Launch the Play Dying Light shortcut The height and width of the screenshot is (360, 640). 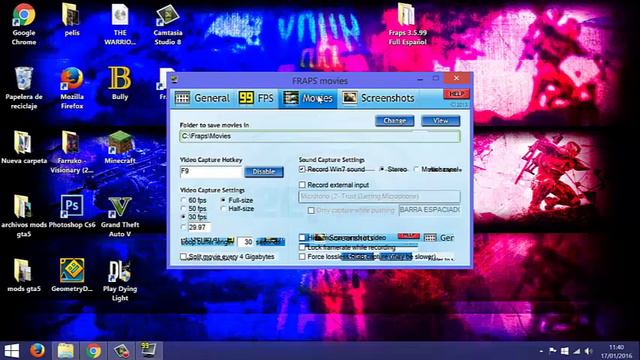[120, 280]
